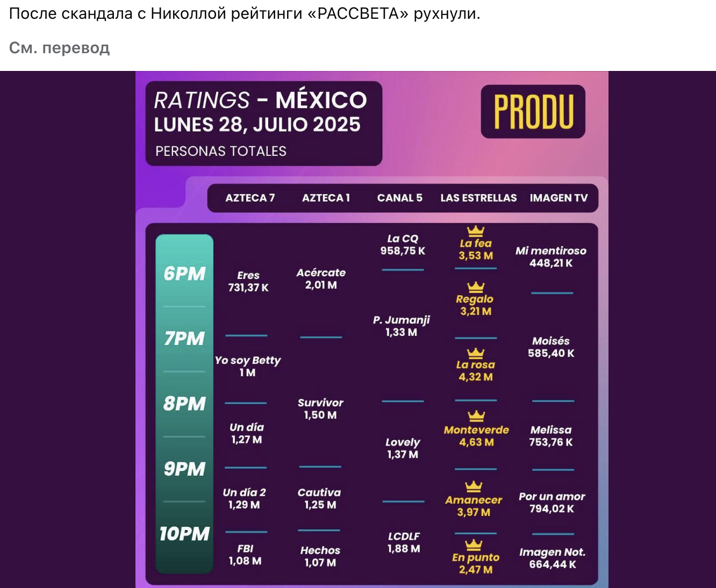Click the Yo soy Betty rating entry

point(248,367)
